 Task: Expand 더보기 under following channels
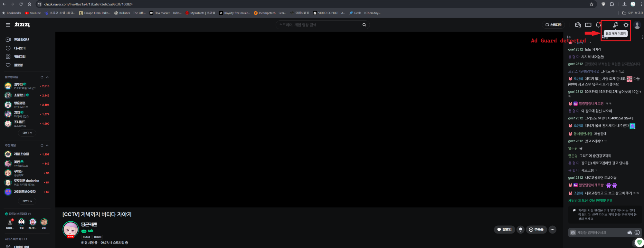coord(27,133)
